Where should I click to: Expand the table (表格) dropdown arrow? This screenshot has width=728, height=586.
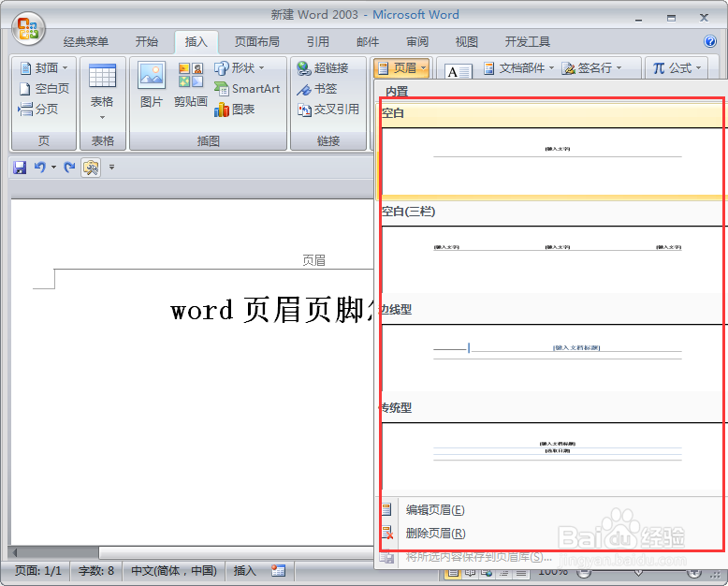tap(102, 117)
